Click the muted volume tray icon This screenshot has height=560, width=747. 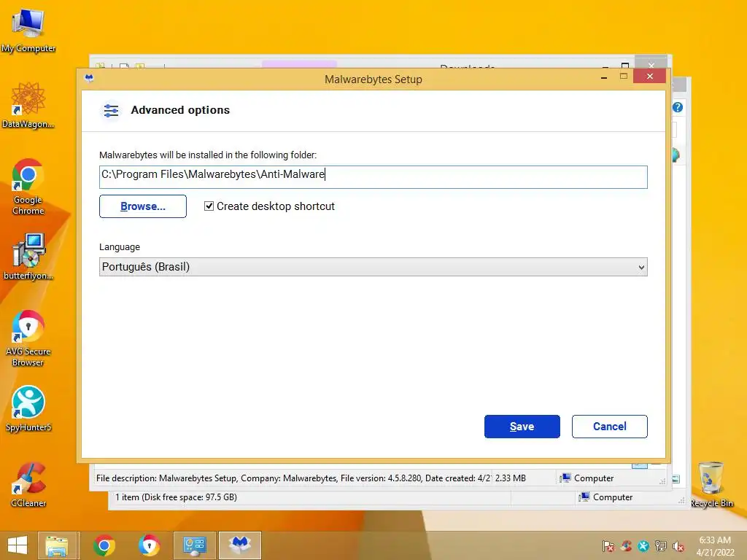(x=678, y=546)
